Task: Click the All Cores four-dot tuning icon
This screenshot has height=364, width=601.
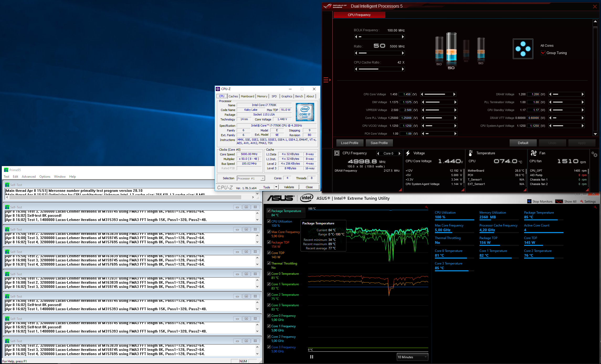Action: (523, 49)
